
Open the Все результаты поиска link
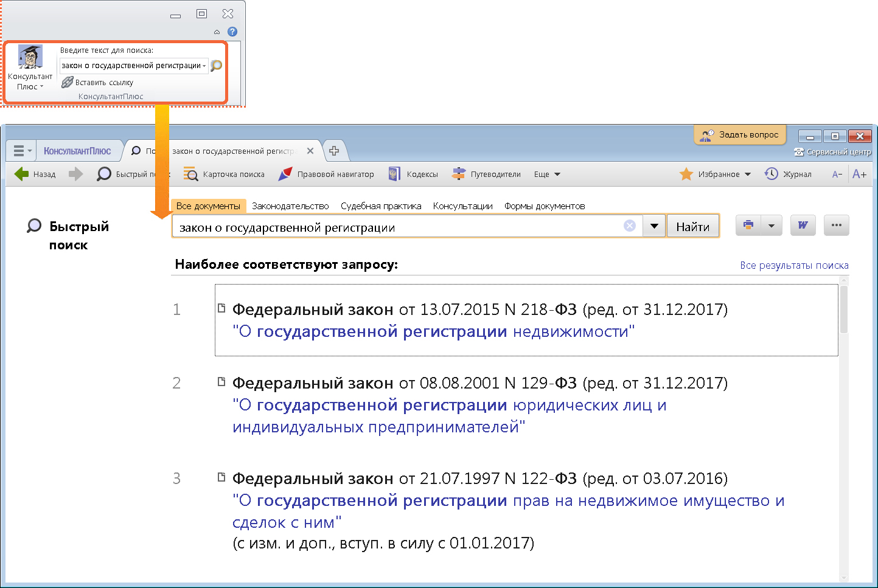794,265
